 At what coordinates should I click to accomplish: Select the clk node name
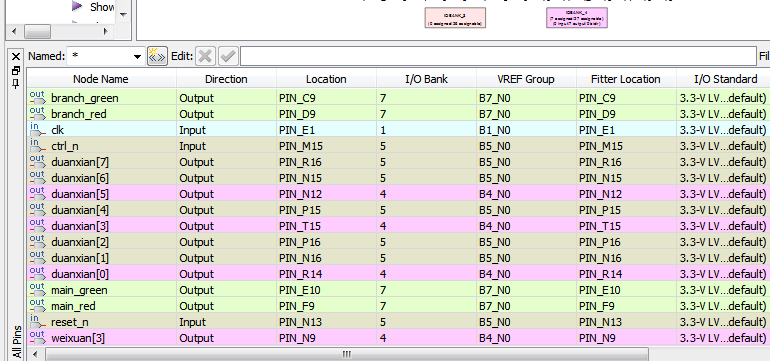pos(57,130)
